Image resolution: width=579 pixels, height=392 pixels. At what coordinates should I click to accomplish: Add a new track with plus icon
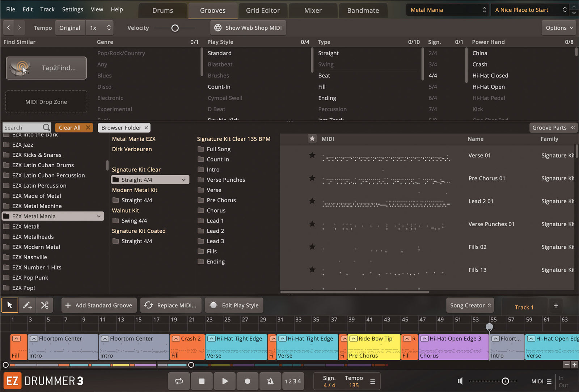556,306
